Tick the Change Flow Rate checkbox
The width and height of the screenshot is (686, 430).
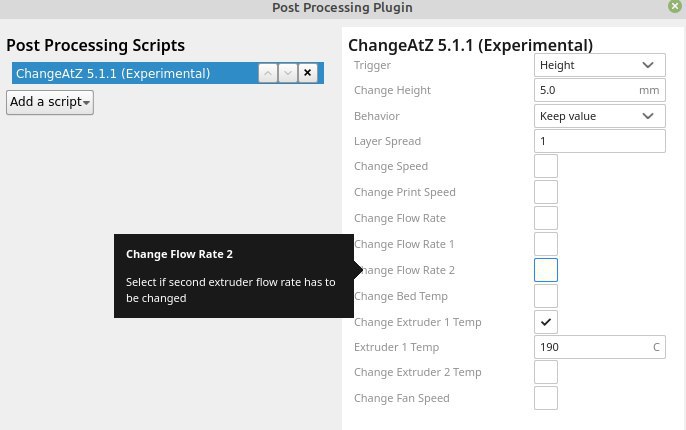546,218
